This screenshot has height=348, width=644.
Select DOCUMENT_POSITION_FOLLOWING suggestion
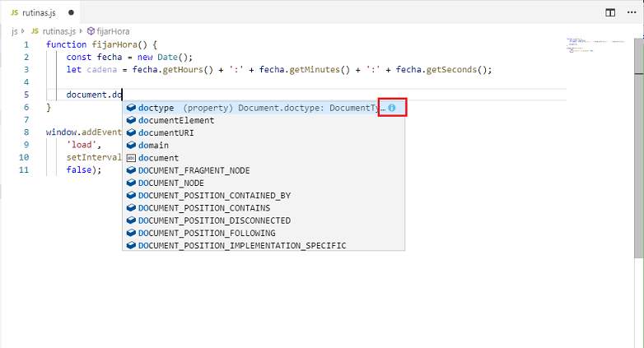click(x=264, y=233)
